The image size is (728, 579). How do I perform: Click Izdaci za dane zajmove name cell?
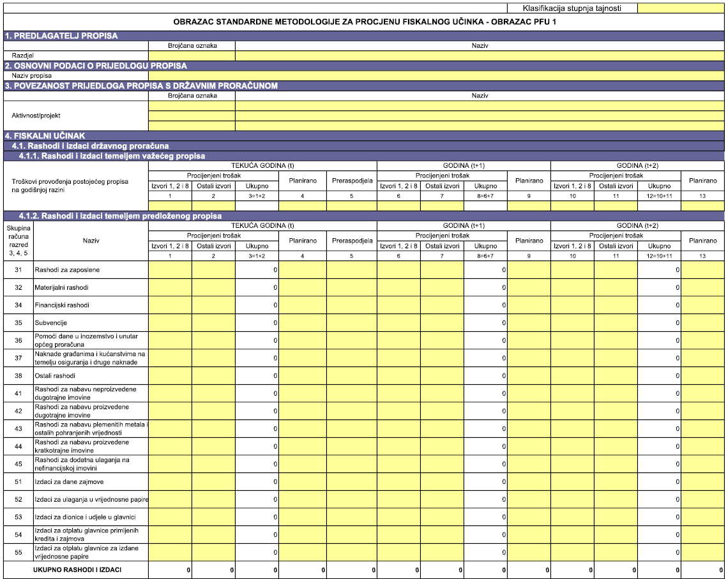point(69,481)
